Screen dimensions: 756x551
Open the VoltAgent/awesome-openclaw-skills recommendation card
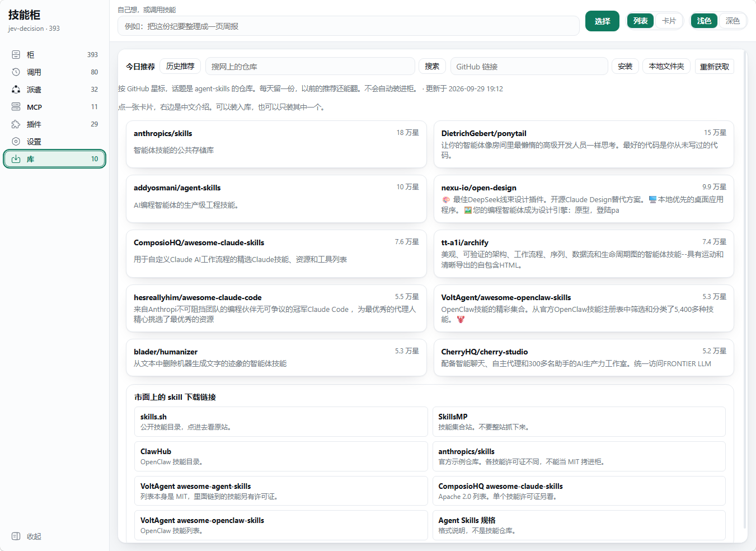[584, 308]
